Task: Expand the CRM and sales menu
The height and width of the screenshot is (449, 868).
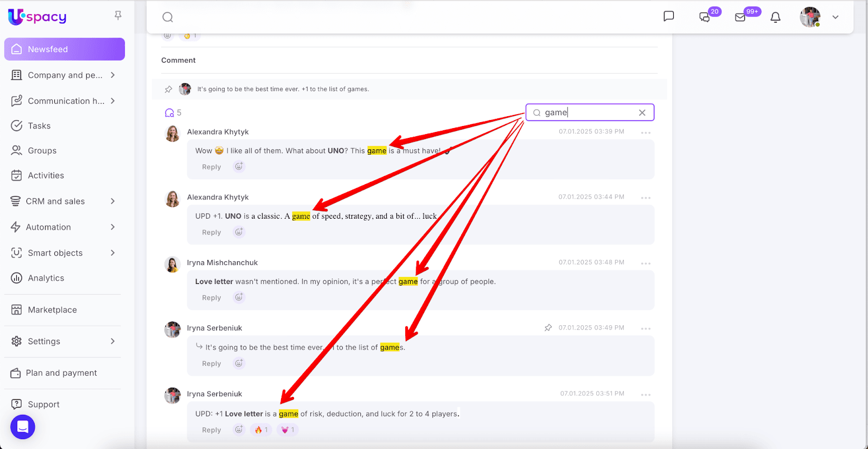Action: [113, 201]
